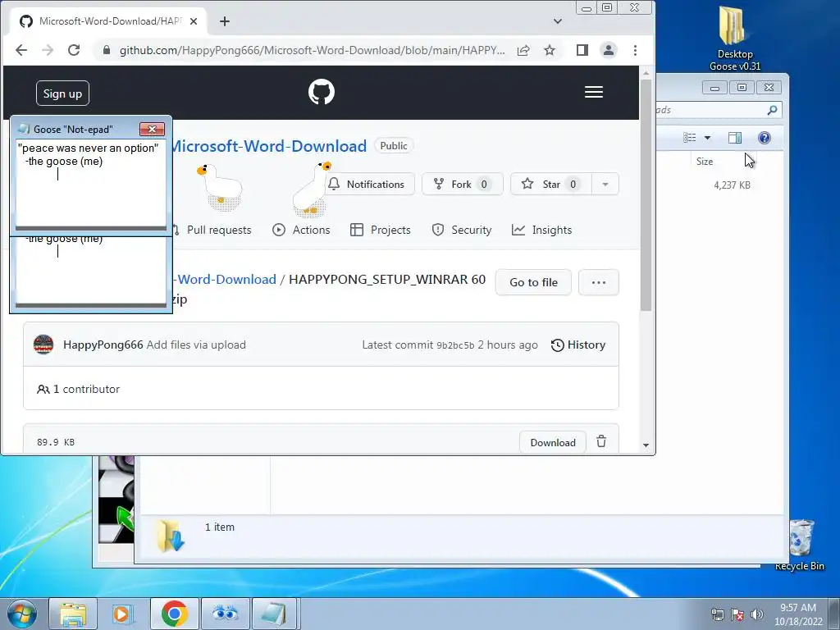Open the volume speaker icon

pyautogui.click(x=756, y=614)
